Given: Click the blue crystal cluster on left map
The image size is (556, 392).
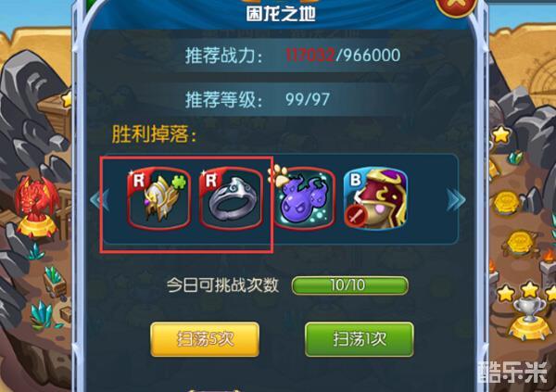Looking at the screenshot, I should [x=42, y=315].
